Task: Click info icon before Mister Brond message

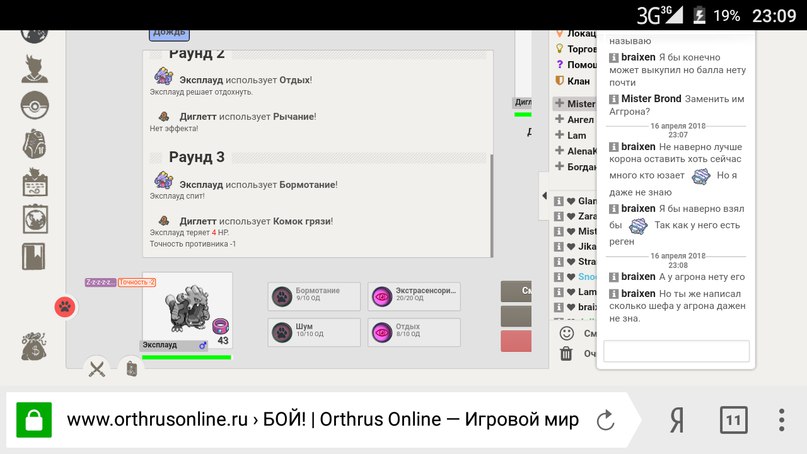Action: [614, 99]
